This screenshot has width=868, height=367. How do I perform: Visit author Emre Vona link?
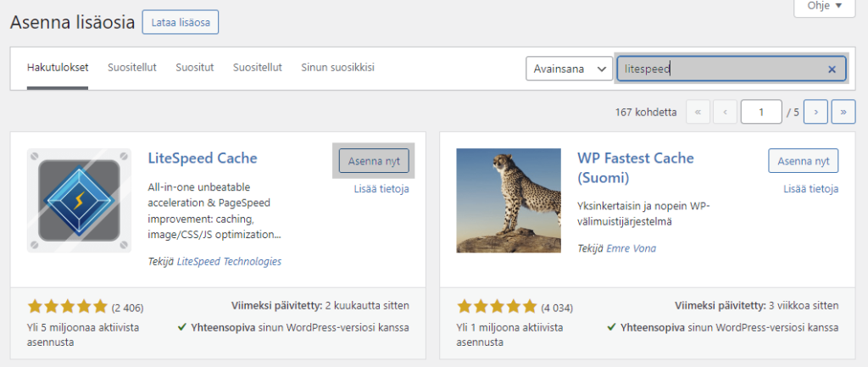[x=632, y=248]
